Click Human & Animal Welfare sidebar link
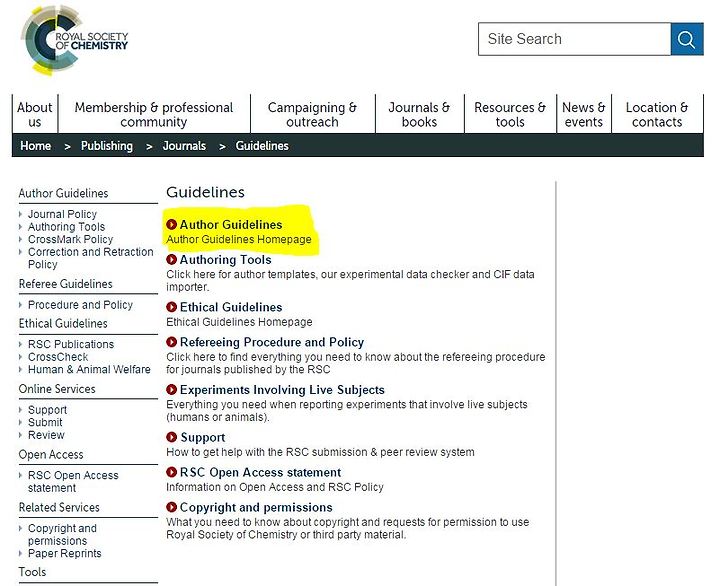 tap(89, 369)
